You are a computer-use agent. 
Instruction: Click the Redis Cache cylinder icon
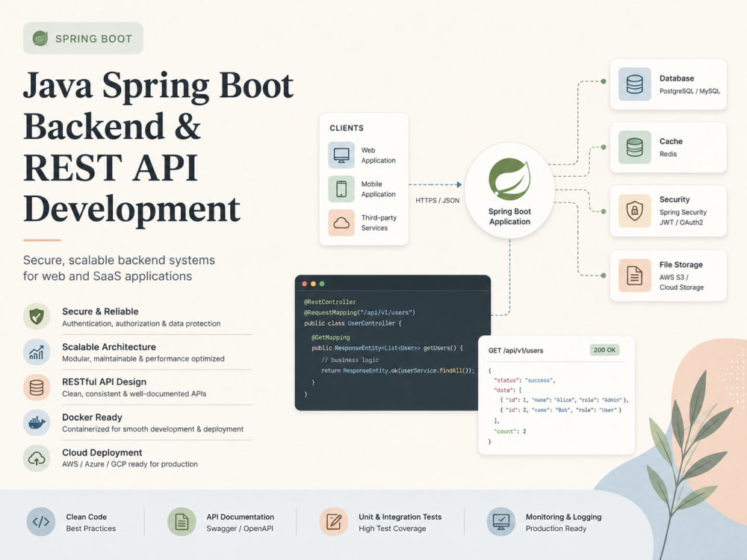634,147
